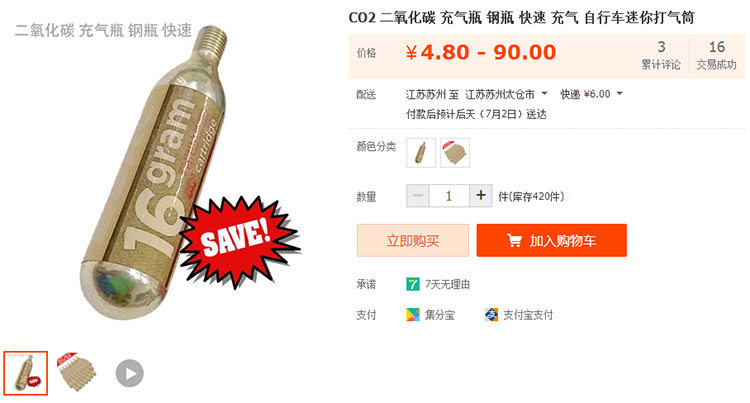Choose the single cartridge color option
The width and height of the screenshot is (750, 403).
tap(421, 152)
